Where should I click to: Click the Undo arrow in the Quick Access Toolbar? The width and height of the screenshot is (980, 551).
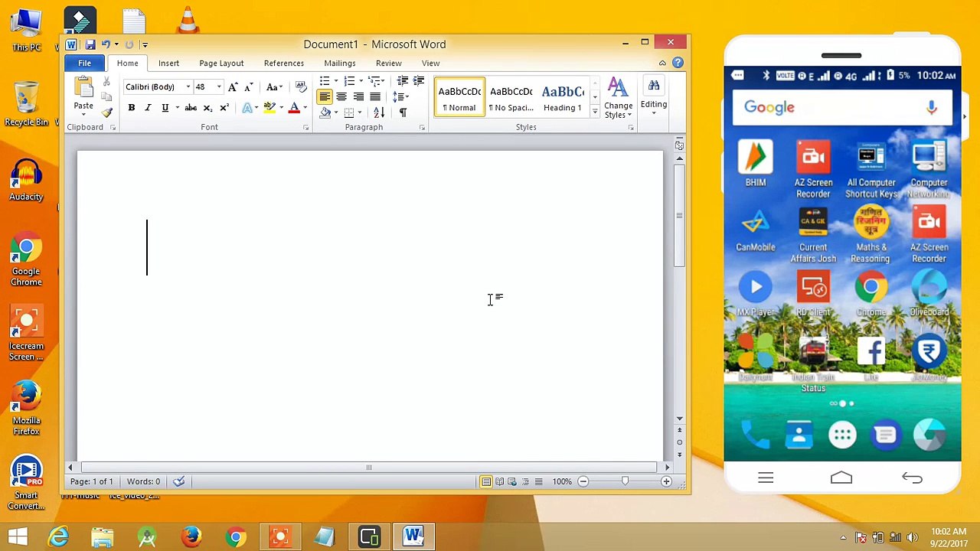[x=106, y=44]
